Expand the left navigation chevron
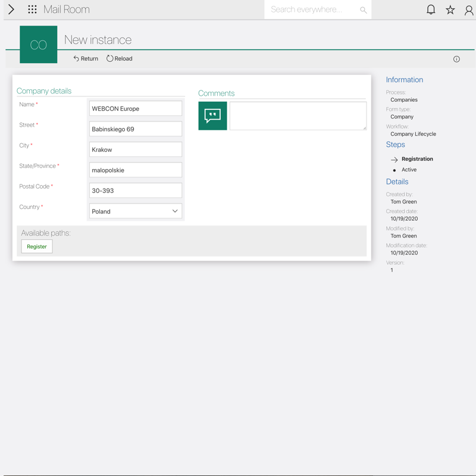Image resolution: width=476 pixels, height=476 pixels. point(11,10)
